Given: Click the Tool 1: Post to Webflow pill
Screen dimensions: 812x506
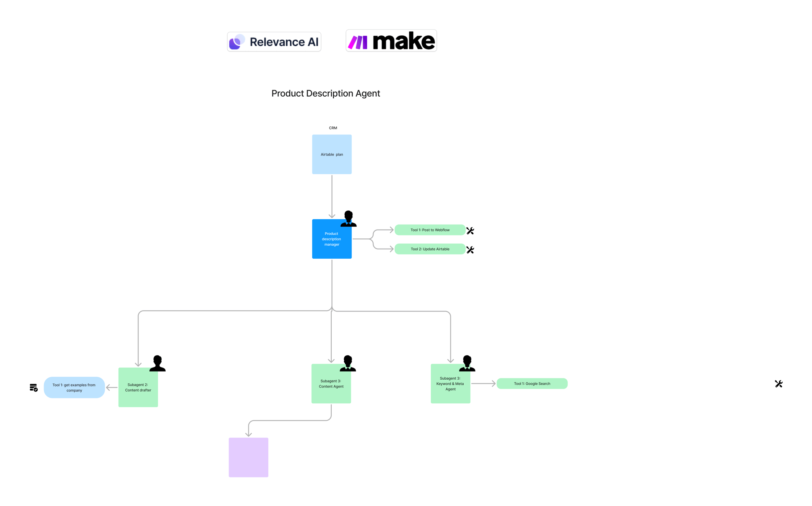Looking at the screenshot, I should pos(430,230).
